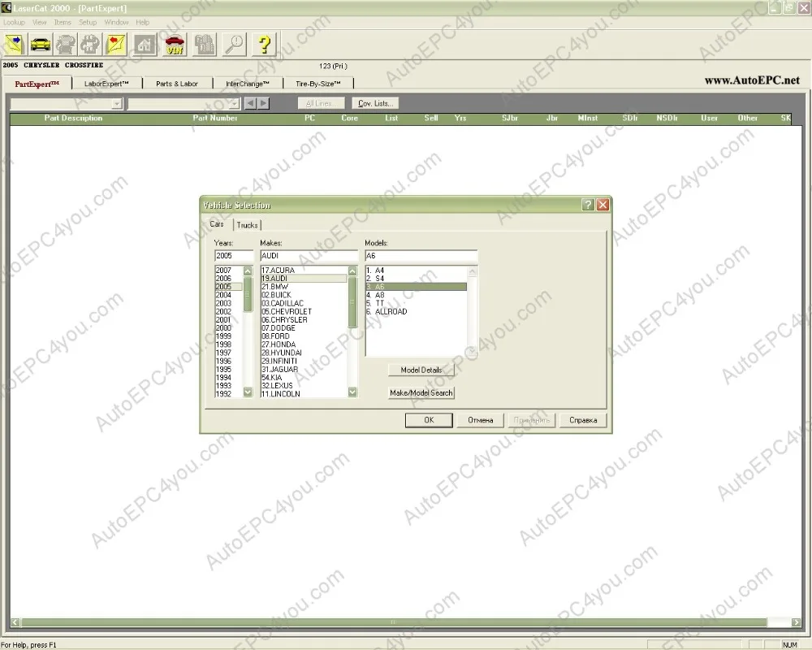The image size is (812, 650).
Task: Click the next arrow beside the dropdowns
Action: pos(264,103)
